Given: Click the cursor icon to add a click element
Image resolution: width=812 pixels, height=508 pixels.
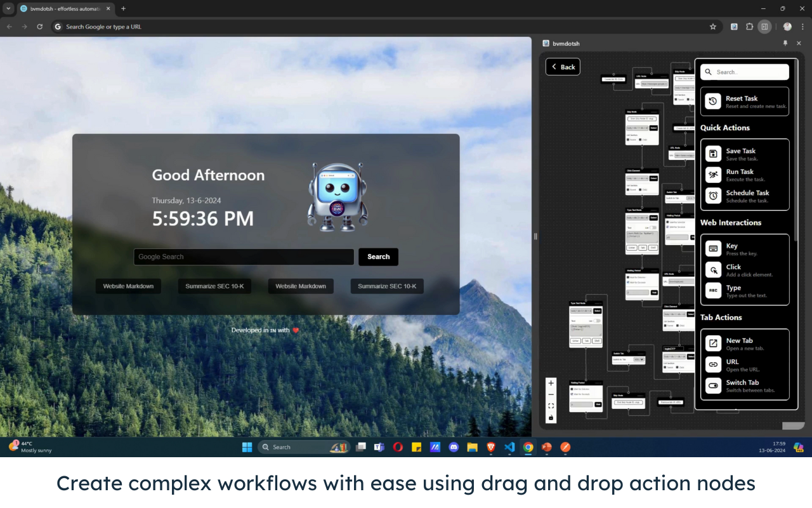Looking at the screenshot, I should (x=715, y=269).
